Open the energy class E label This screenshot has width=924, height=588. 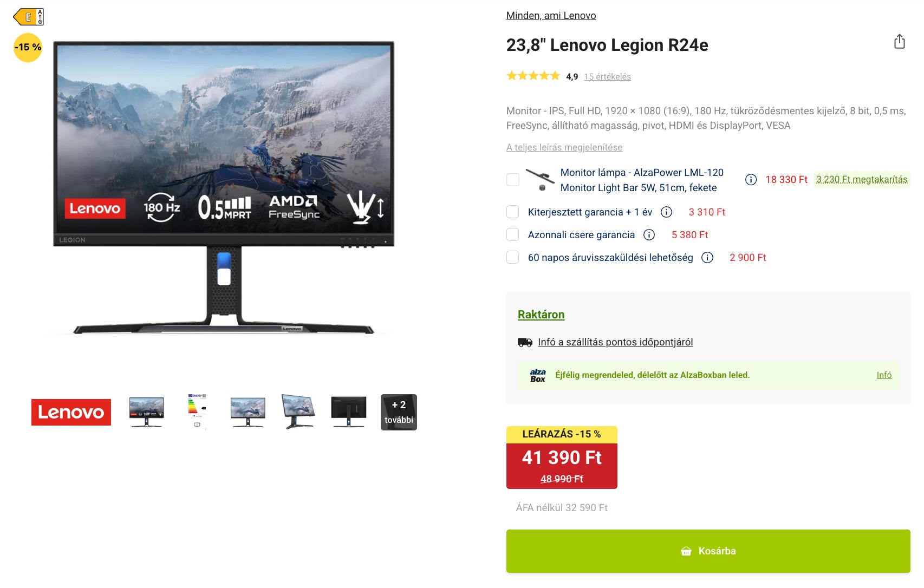[29, 17]
